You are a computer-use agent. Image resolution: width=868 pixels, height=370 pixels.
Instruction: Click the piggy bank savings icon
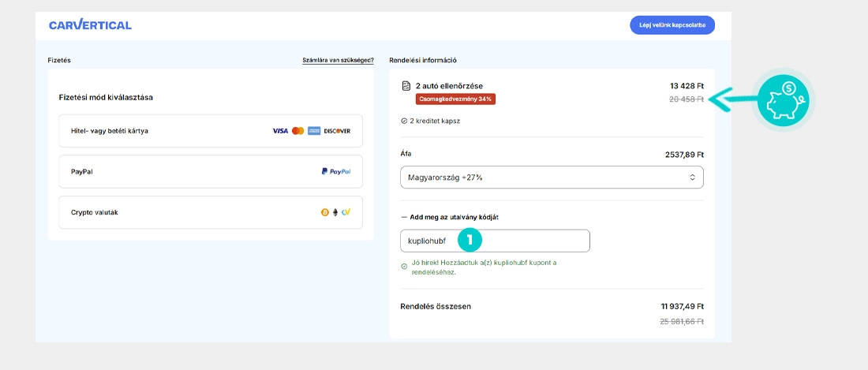(784, 99)
